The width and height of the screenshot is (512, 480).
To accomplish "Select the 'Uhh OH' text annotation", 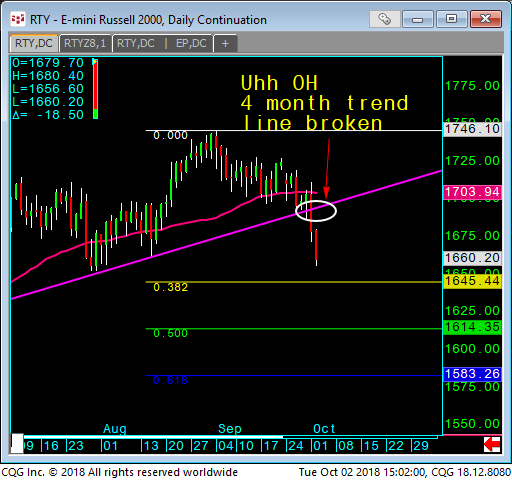I will pos(279,83).
